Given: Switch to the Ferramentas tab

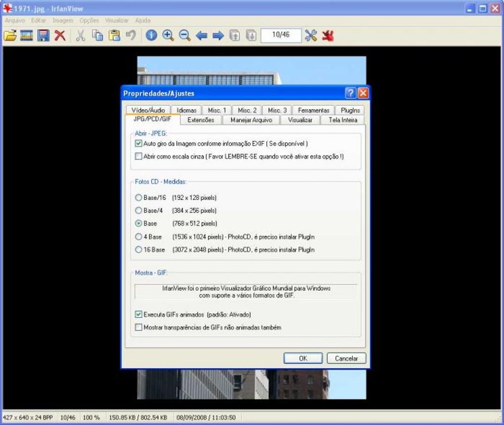Looking at the screenshot, I should (313, 110).
